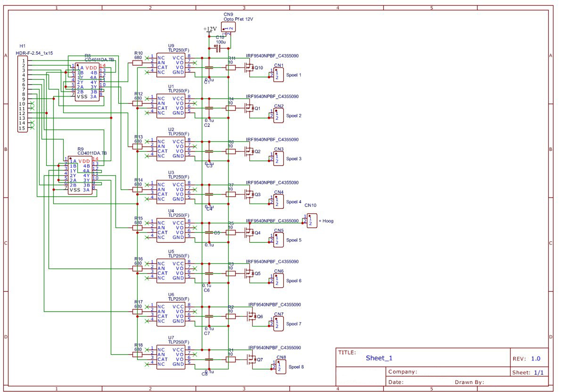Click the 'Drawn By:' field
Viewport: 561px width, 392px height.
point(470,382)
